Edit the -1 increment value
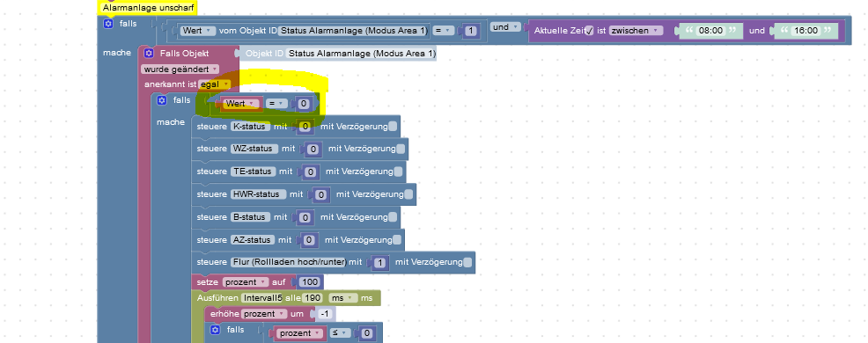The width and height of the screenshot is (868, 343). tap(326, 314)
